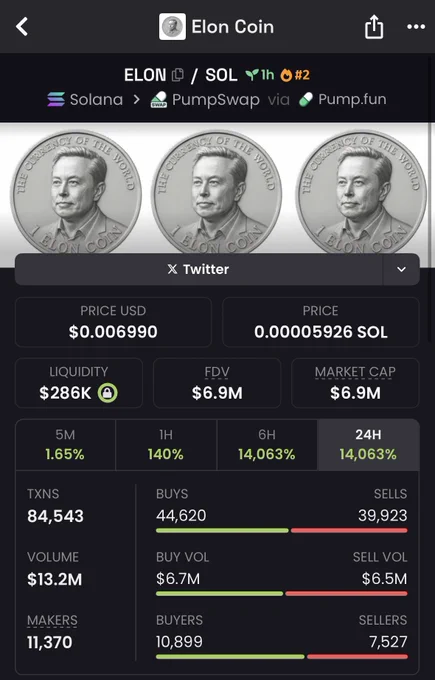The height and width of the screenshot is (680, 435).
Task: Open the PumpSwap DEX link
Action: click(x=205, y=100)
